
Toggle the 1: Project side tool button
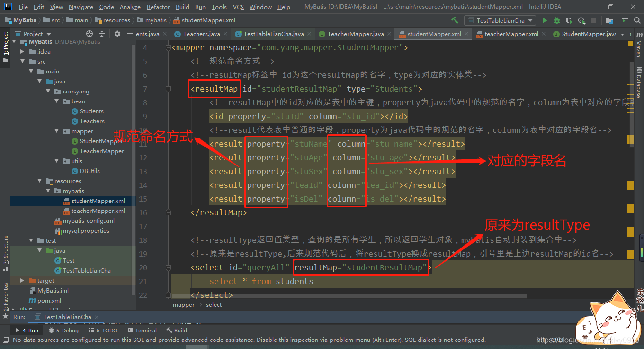click(6, 47)
